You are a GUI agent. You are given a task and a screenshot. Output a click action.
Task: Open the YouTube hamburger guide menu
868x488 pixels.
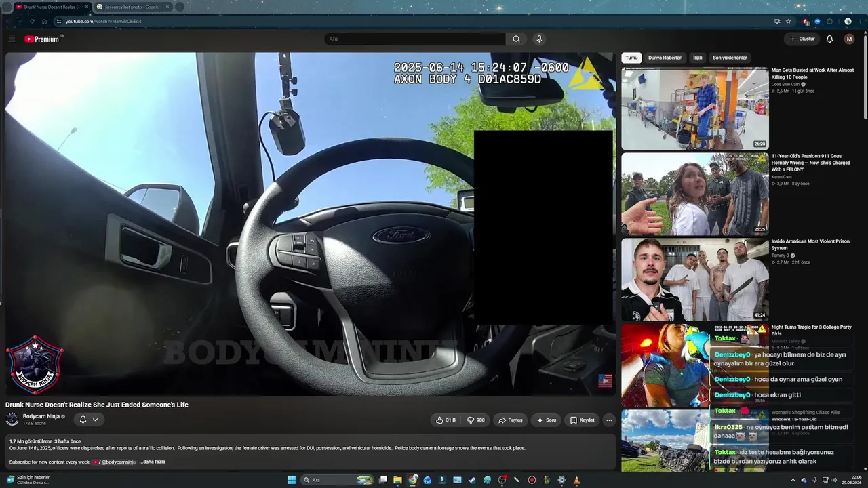pos(12,39)
